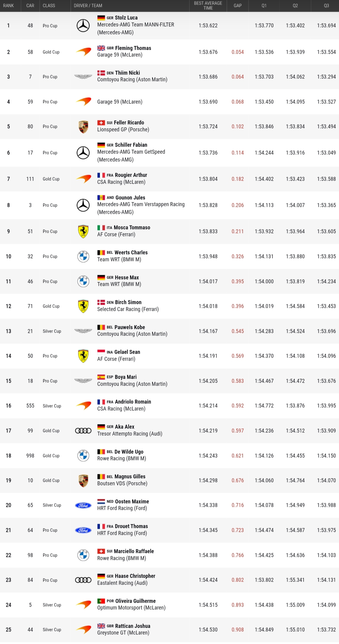
Task: Click the Garage 59 (McLaren) team in rank 4
Action: (x=120, y=102)
